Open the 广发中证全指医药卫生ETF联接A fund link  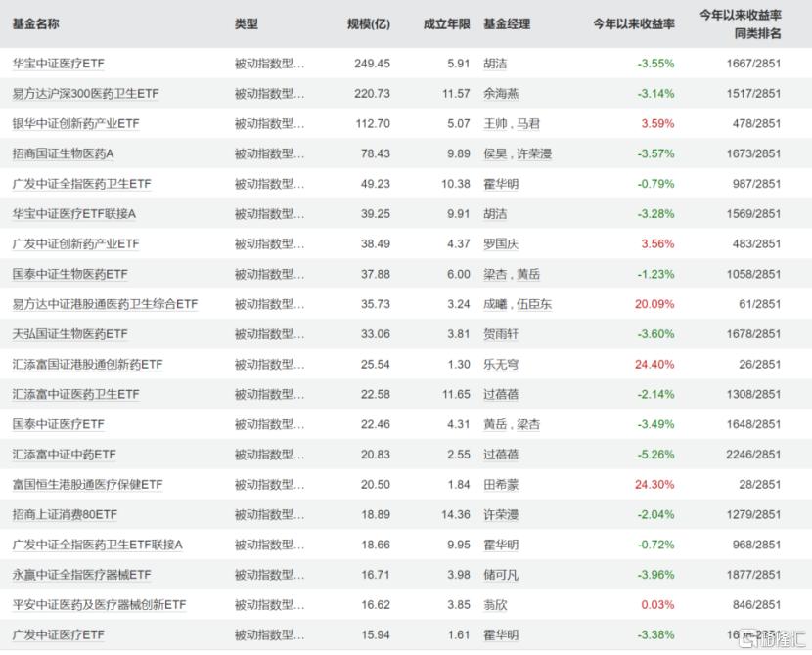pyautogui.click(x=98, y=545)
